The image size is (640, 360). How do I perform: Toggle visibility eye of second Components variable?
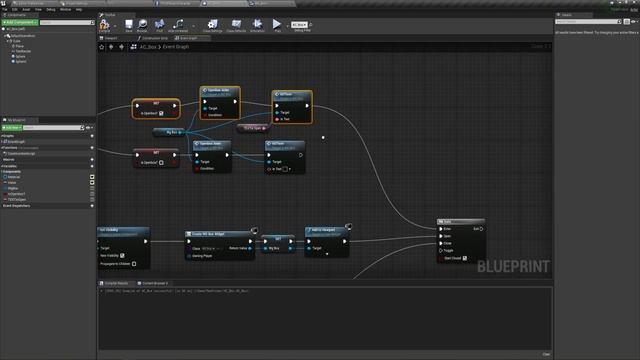(92, 182)
